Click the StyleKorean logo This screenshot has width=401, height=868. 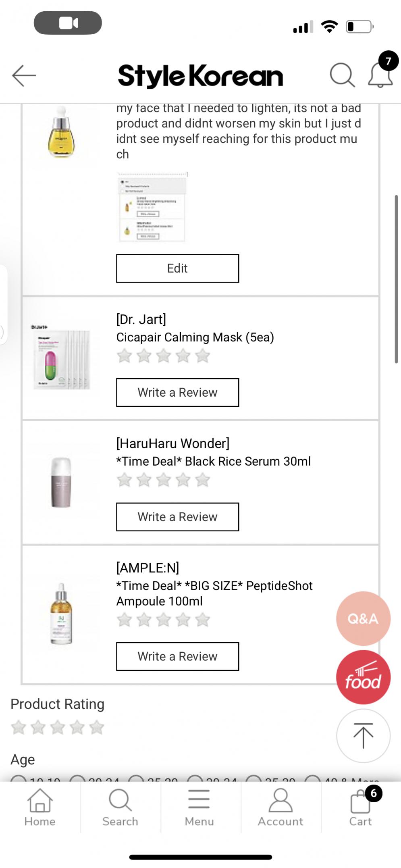tap(200, 76)
